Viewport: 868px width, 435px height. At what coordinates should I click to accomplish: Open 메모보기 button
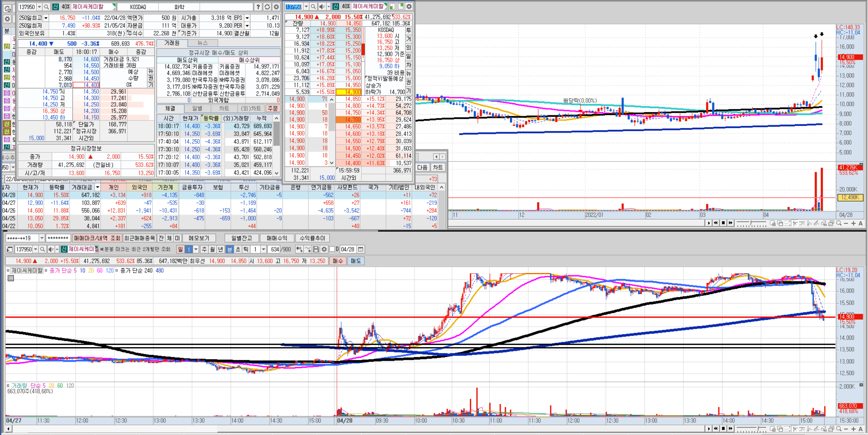(x=199, y=238)
